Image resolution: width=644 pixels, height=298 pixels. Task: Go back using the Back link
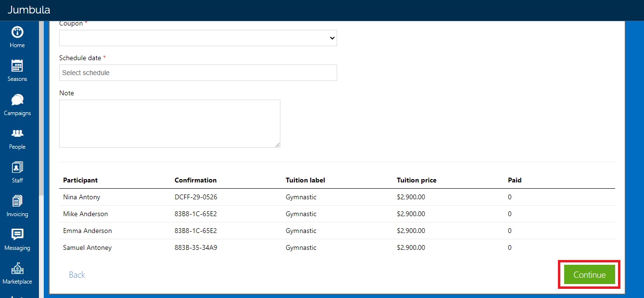point(77,275)
